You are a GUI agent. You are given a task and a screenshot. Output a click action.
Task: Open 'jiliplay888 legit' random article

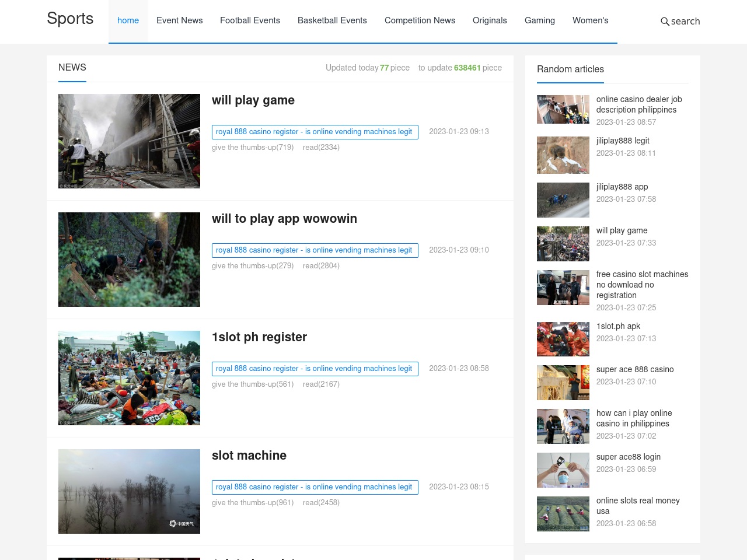[623, 141]
